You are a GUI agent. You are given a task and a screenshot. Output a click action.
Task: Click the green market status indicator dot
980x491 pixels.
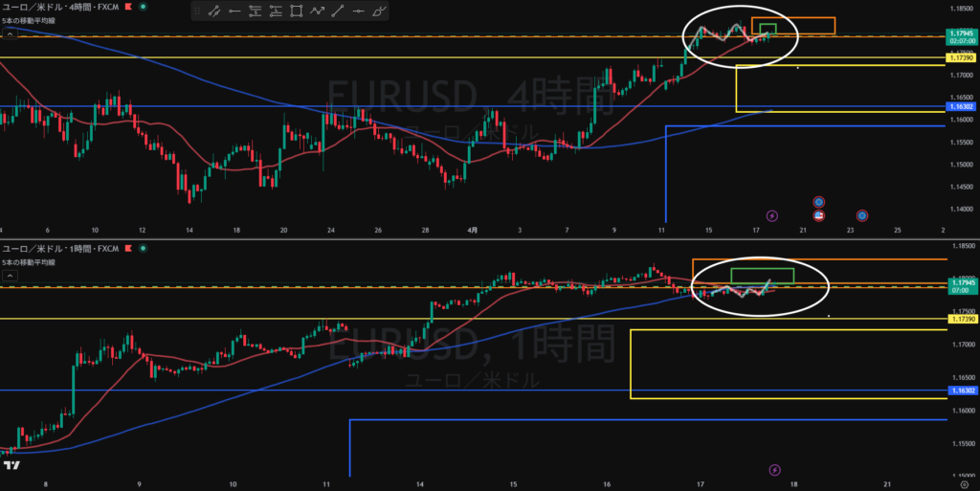click(x=144, y=7)
